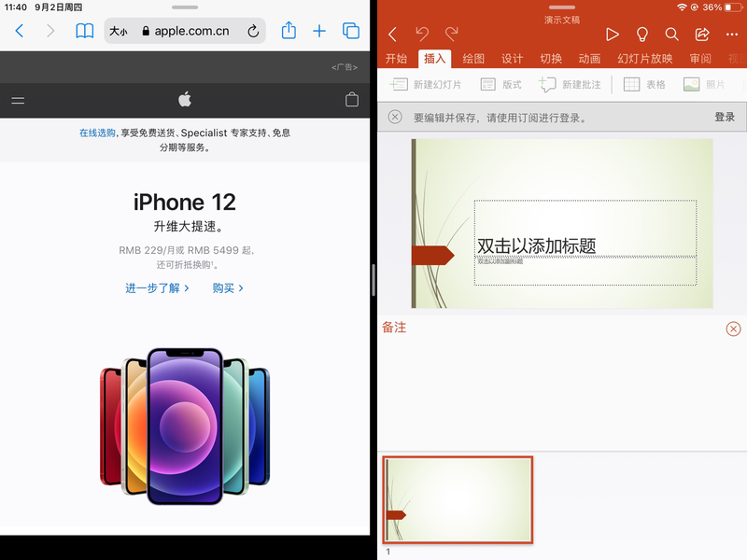This screenshot has width=747, height=560.
Task: Insert a 照片 photo
Action: point(704,85)
